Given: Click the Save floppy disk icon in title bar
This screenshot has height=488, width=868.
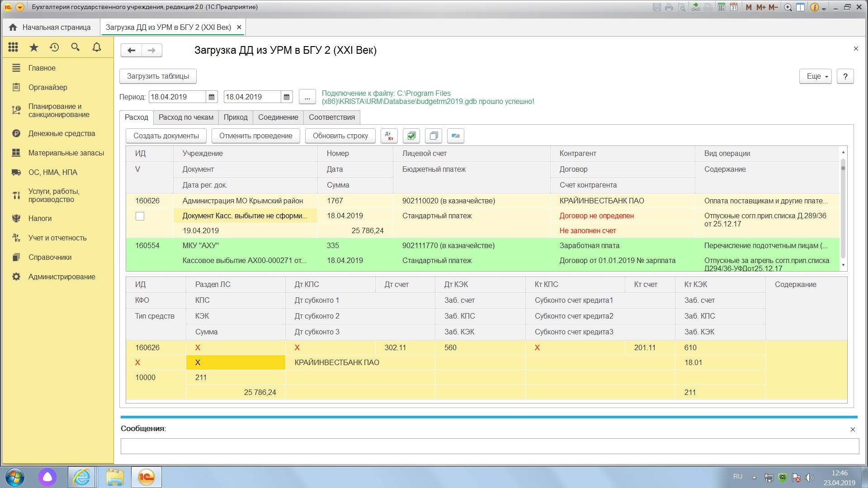Looking at the screenshot, I should (x=657, y=7).
